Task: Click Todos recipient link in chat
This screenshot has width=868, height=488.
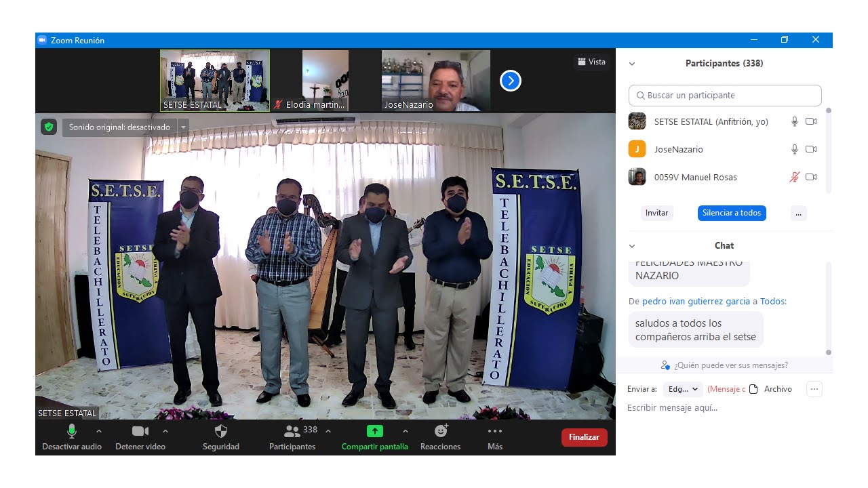Action: click(x=772, y=302)
